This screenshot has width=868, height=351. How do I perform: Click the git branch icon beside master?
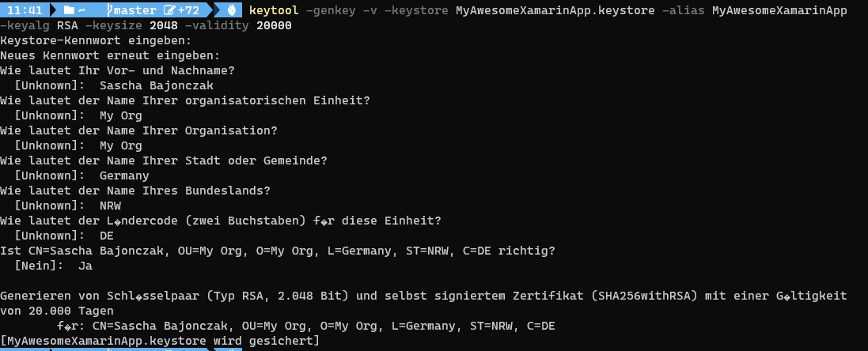[x=110, y=10]
